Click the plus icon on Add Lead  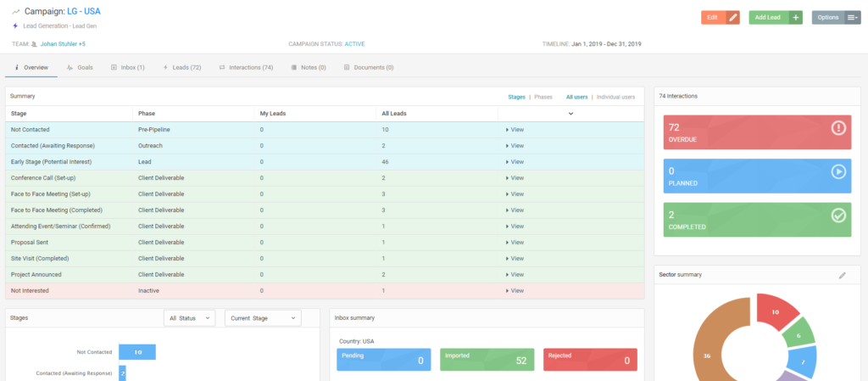(795, 17)
